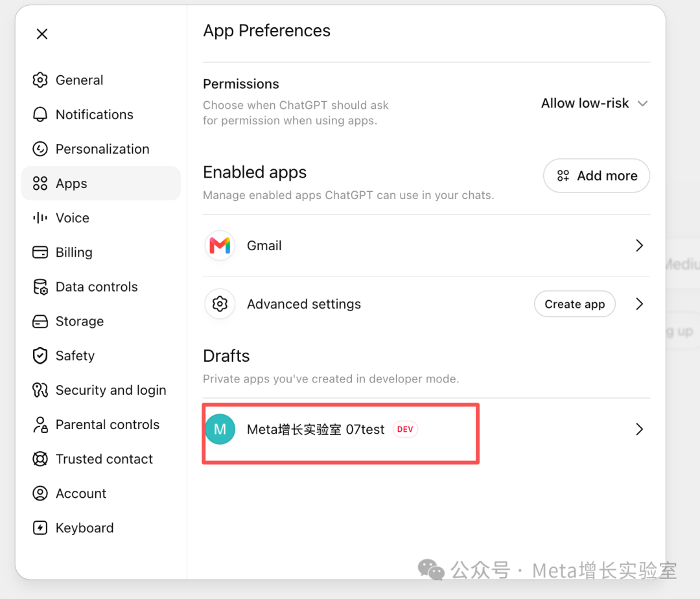Click the Gmail logo icon
Image resolution: width=700 pixels, height=599 pixels.
pos(220,246)
